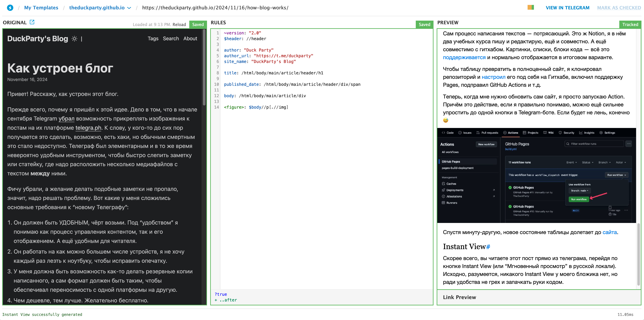This screenshot has width=644, height=320.
Task: Click the Saved badge in Original panel
Action: pyautogui.click(x=198, y=24)
